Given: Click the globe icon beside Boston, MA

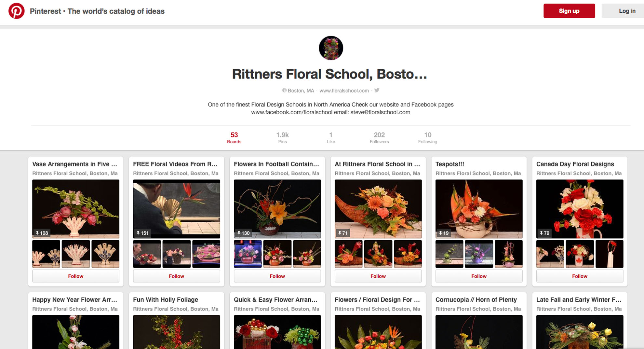Looking at the screenshot, I should (x=284, y=91).
